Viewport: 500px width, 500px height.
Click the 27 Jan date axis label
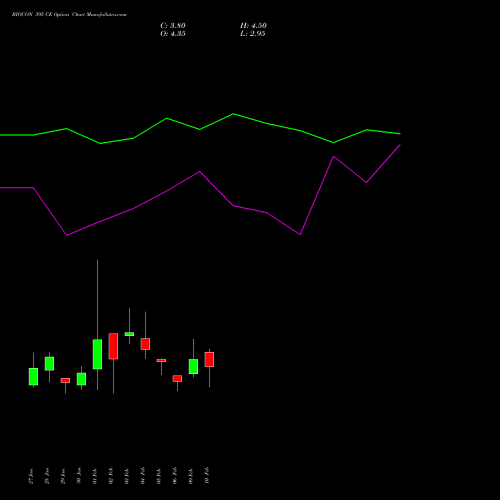pyautogui.click(x=31, y=476)
